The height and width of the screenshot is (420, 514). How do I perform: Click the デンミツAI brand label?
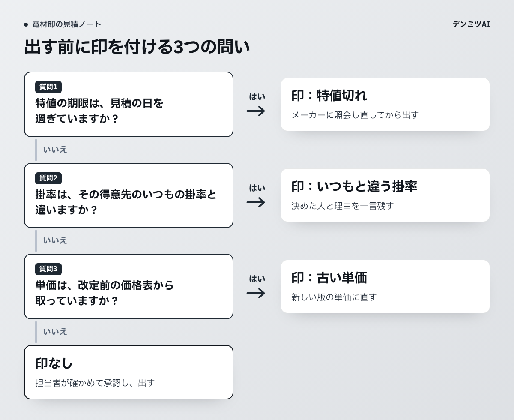(x=471, y=24)
